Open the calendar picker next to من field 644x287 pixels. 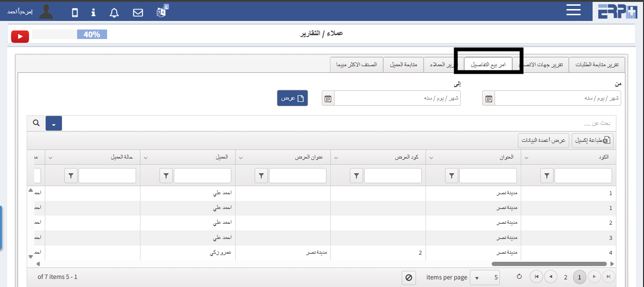[488, 98]
